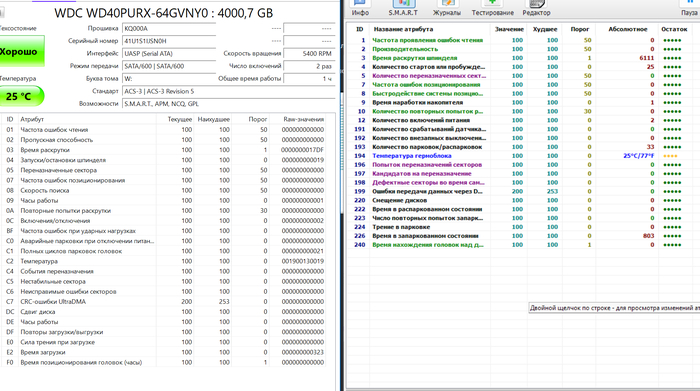Click the Возможности field with S.M.A.R.T., APM, NCQ
The image size is (700, 391).
tap(229, 103)
